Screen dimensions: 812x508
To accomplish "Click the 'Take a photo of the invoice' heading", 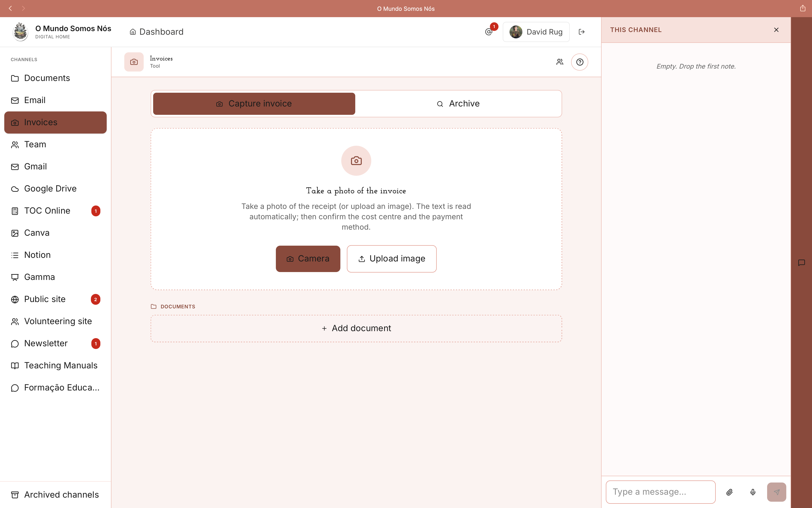I will click(356, 191).
